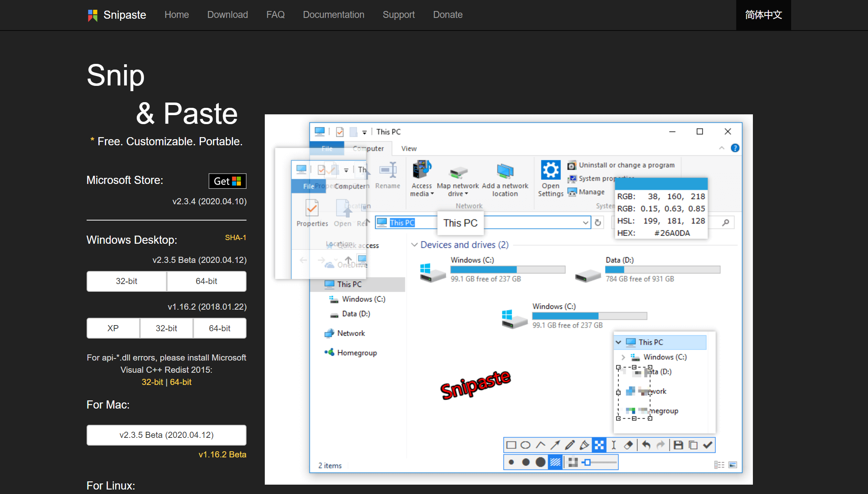Toggle the hatched area fill option
This screenshot has height=494, width=868.
click(555, 462)
